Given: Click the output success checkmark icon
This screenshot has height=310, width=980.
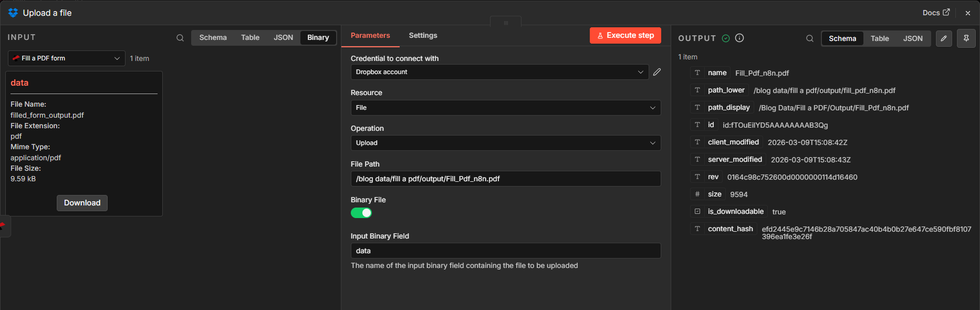Looking at the screenshot, I should tap(726, 38).
